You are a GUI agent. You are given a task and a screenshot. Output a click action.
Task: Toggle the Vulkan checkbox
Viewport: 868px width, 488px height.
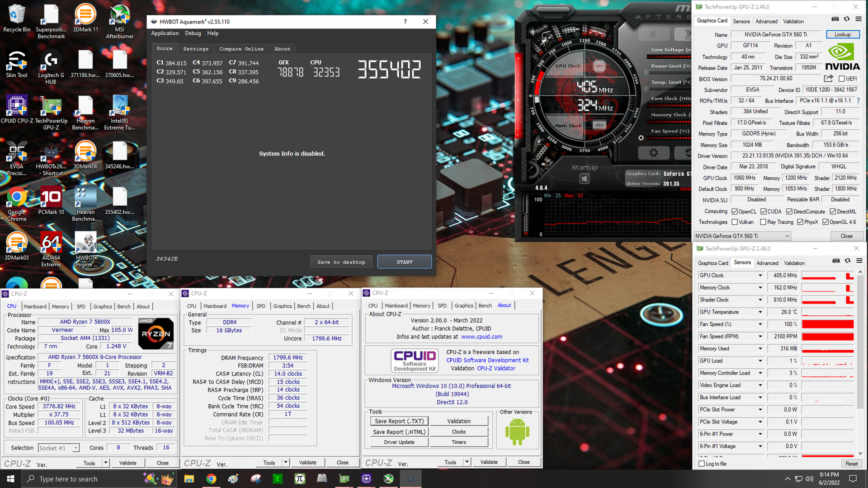pyautogui.click(x=735, y=222)
